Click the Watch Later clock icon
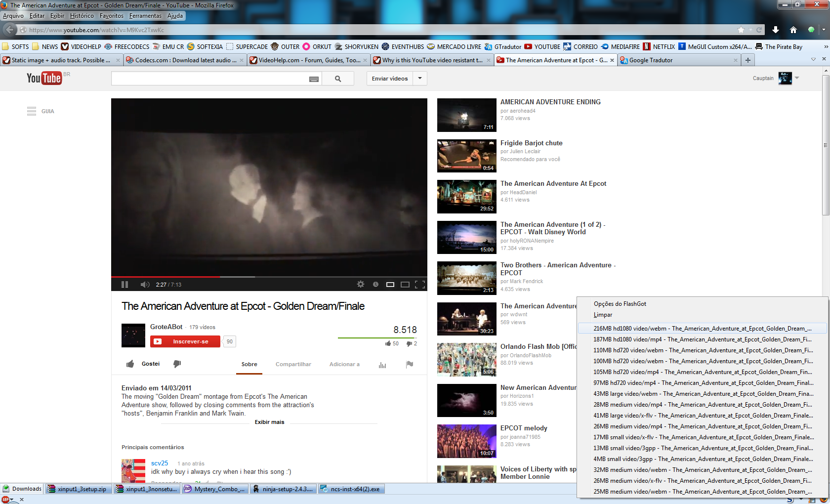This screenshot has width=830, height=504. click(375, 284)
